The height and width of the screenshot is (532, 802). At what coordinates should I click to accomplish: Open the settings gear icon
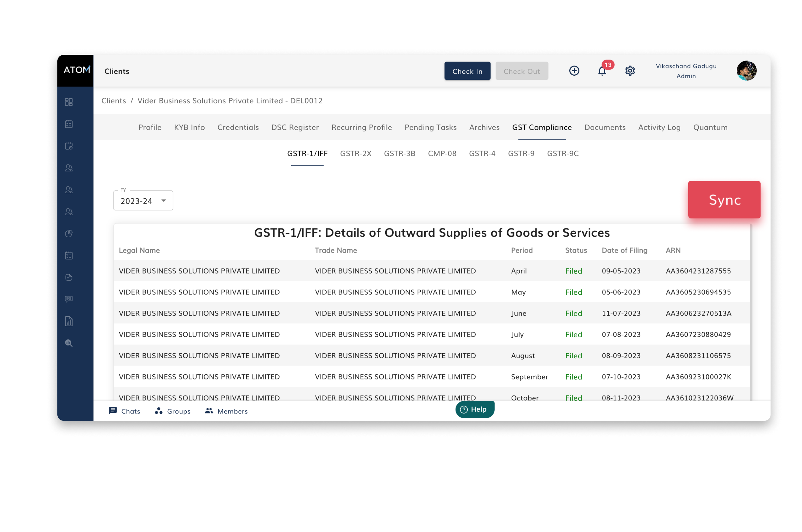click(x=630, y=71)
